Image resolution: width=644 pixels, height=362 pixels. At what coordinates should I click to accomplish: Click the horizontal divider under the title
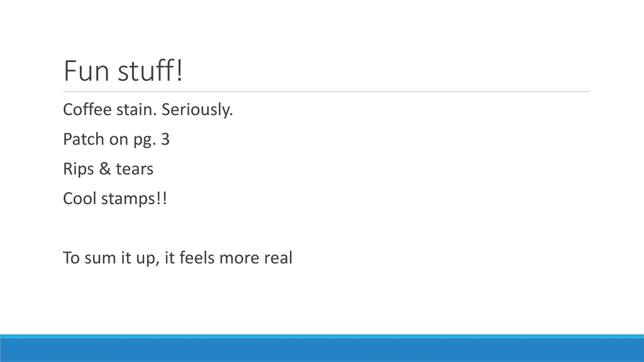[326, 92]
